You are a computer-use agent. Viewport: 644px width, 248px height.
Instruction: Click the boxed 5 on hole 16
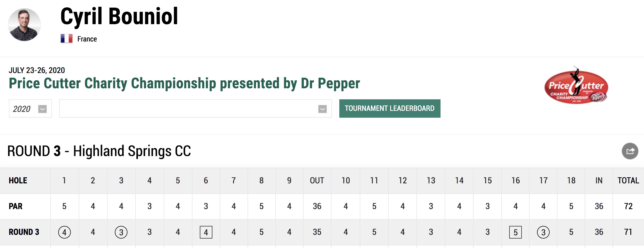pos(516,232)
